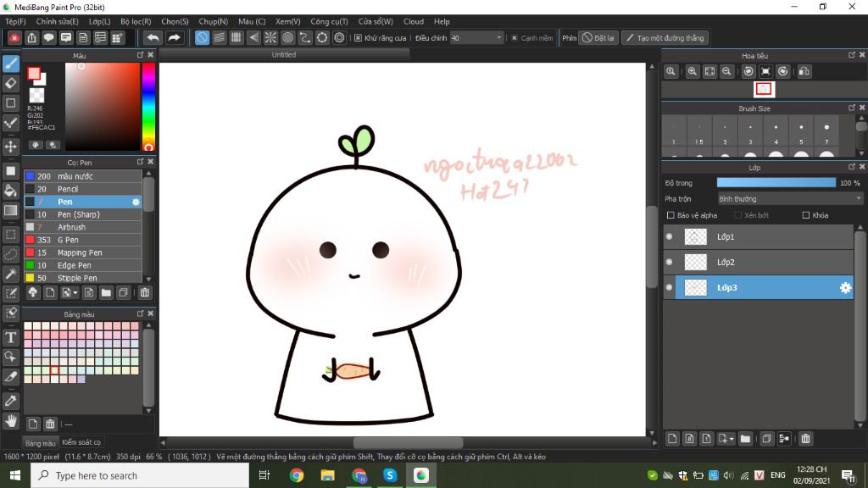Open the Xem(V) menu
The width and height of the screenshot is (868, 488).
(x=287, y=21)
